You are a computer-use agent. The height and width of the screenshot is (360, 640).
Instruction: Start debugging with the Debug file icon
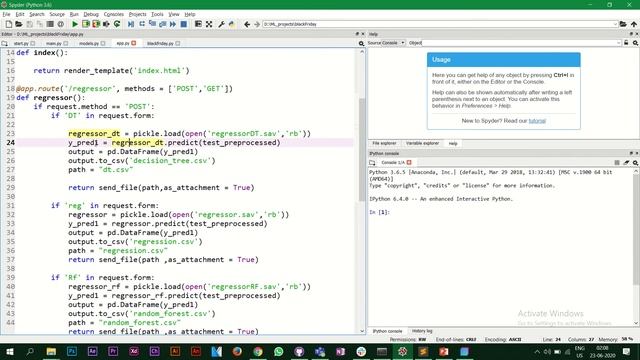point(131,24)
